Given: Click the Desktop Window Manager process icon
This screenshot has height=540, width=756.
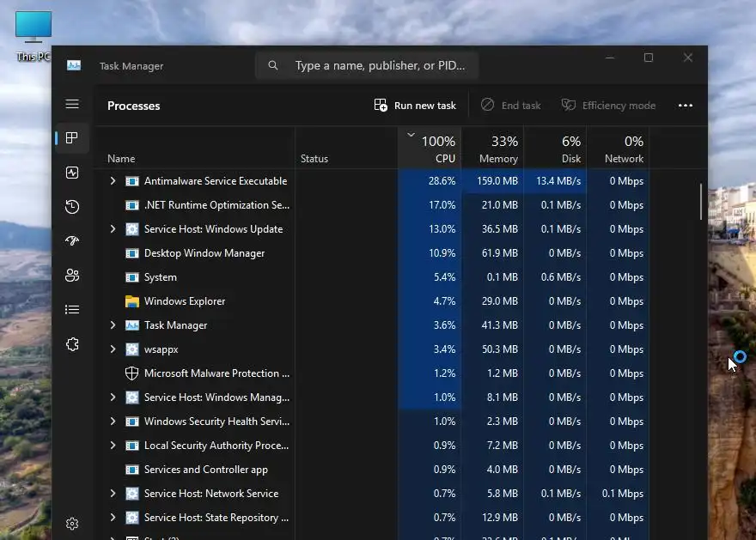Looking at the screenshot, I should click(x=132, y=253).
